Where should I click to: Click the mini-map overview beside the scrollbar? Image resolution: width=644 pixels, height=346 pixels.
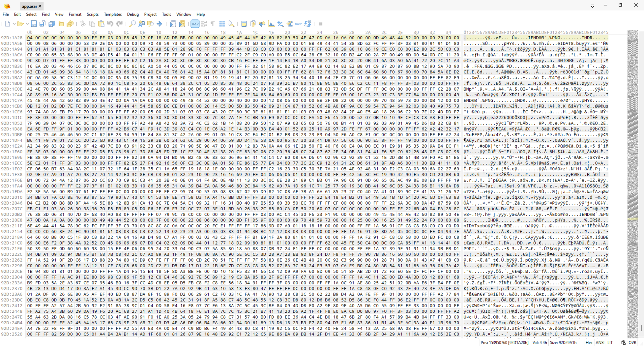(633, 183)
